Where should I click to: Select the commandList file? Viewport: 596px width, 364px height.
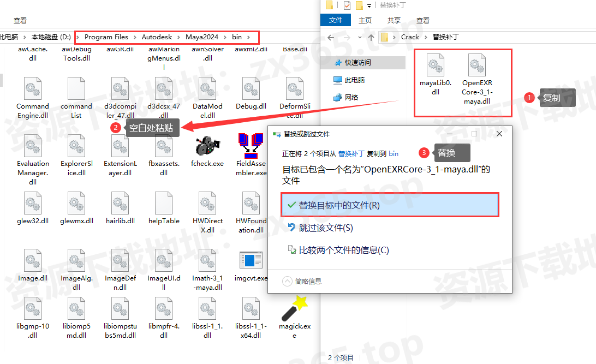click(76, 98)
